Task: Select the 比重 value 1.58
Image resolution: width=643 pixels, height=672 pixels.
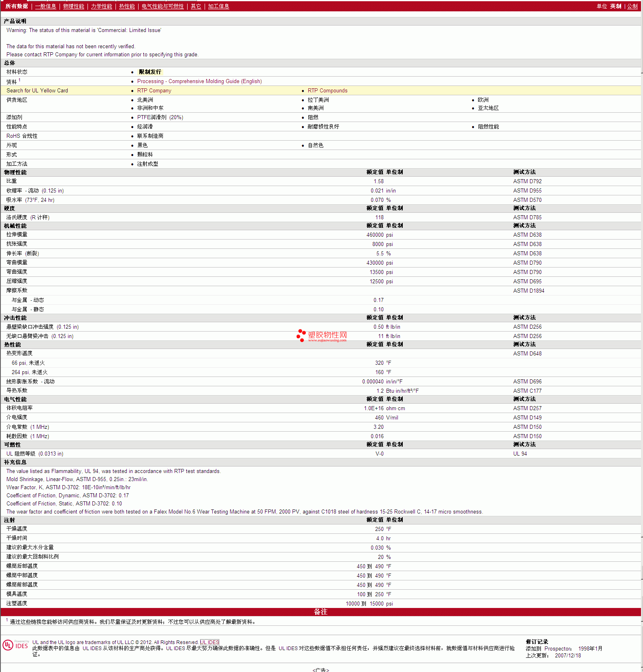Action: (378, 181)
